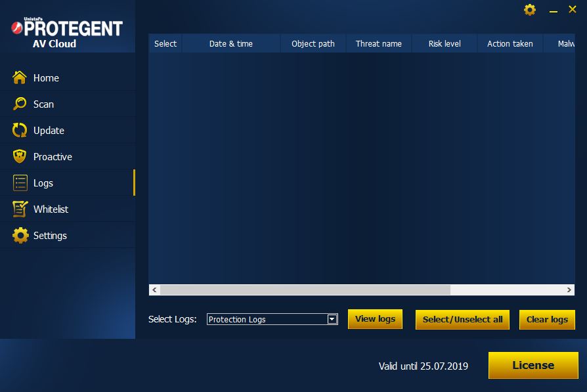587x392 pixels.
Task: Click the Update arrows icon
Action: (20, 130)
